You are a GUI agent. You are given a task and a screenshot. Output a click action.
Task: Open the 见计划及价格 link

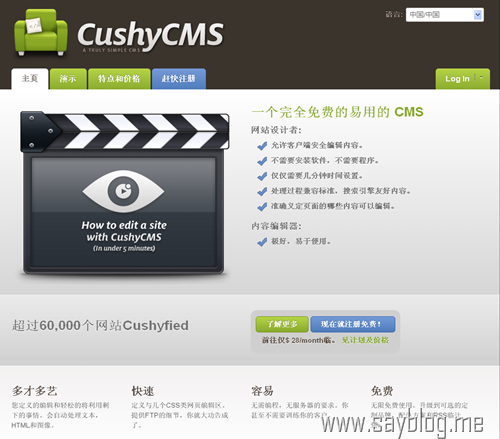click(365, 340)
